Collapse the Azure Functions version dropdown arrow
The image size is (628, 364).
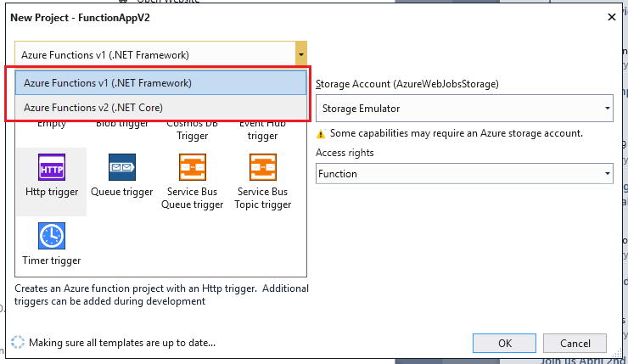point(300,56)
